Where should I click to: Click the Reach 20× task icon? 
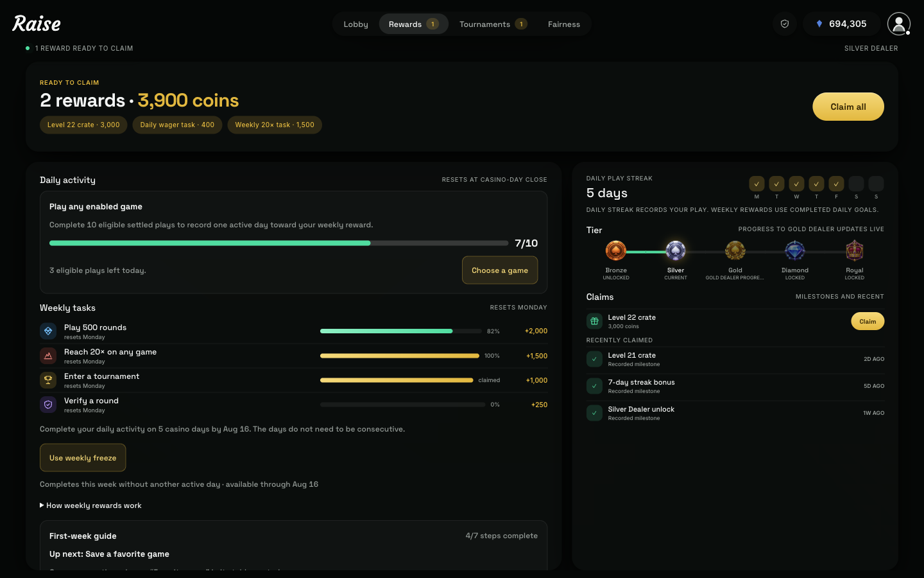click(48, 355)
